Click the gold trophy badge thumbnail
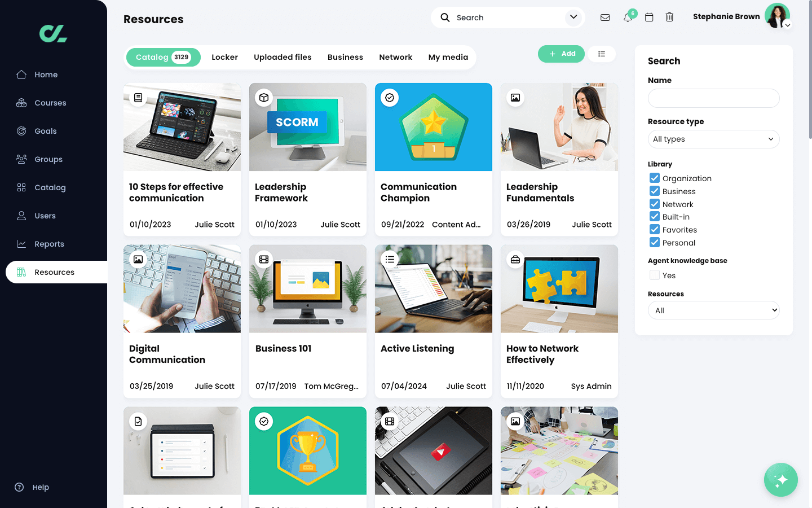 coord(308,450)
